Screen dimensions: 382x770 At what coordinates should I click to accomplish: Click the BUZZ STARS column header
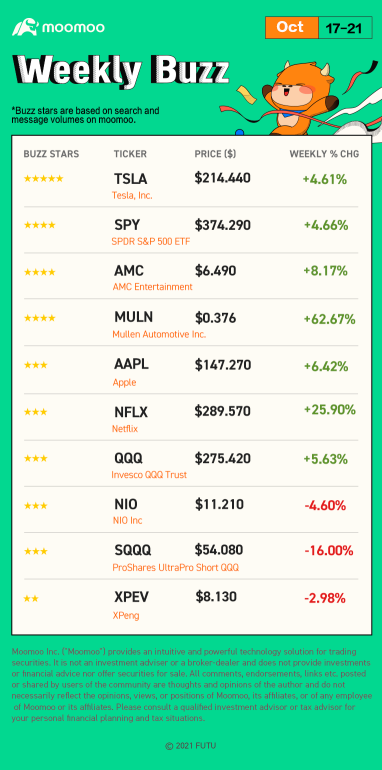pyautogui.click(x=51, y=154)
